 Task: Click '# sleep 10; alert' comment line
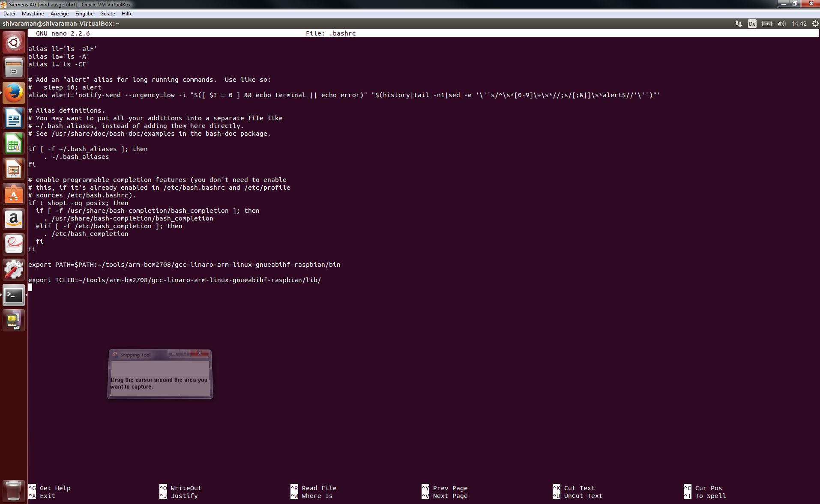[65, 87]
